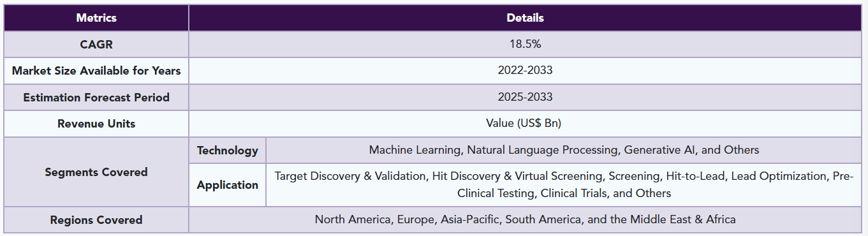
Task: Click the 18.5% CAGR value
Action: pos(526,45)
